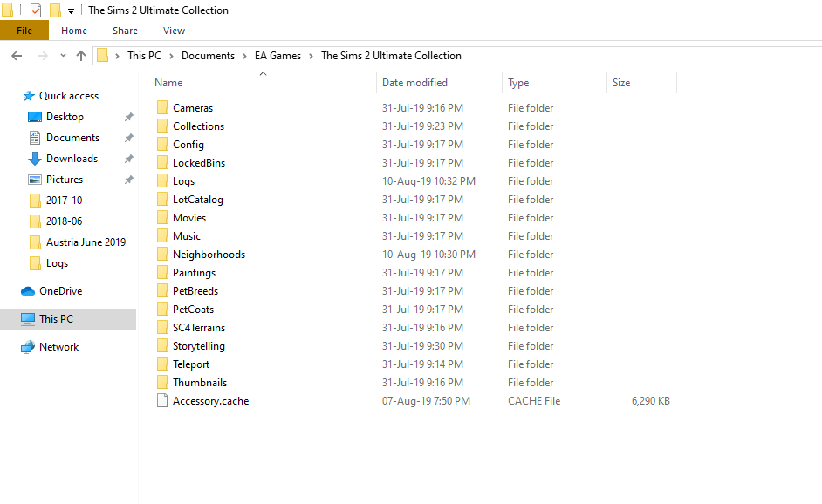Open the File menu

coord(24,31)
